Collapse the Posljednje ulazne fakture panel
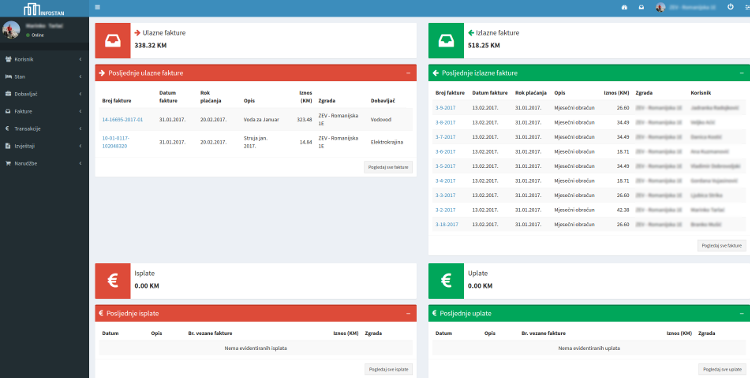This screenshot has width=750, height=378. point(408,73)
